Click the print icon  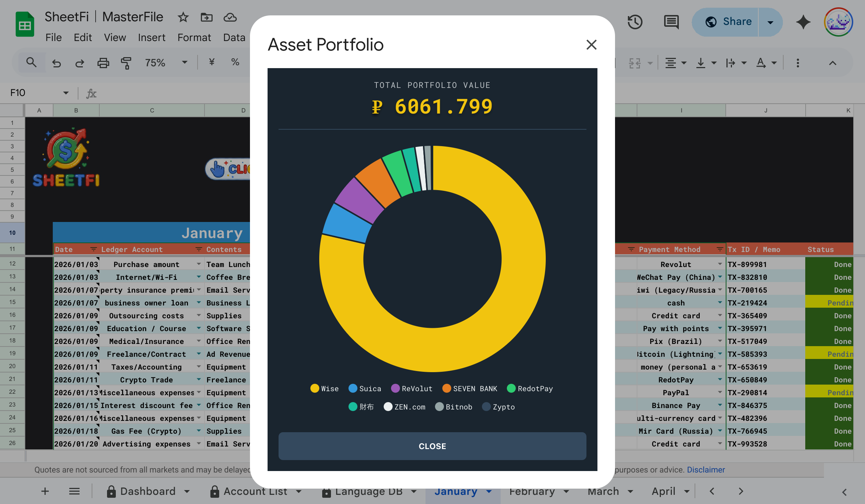click(103, 63)
